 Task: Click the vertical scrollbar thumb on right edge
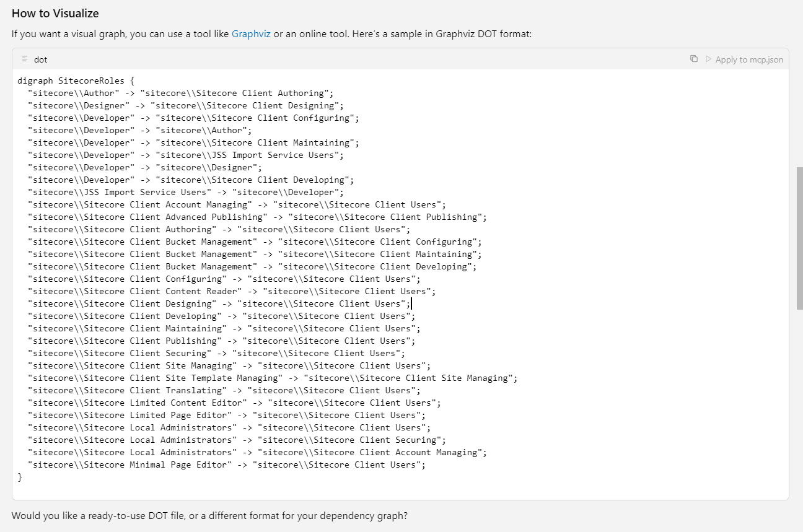click(799, 238)
